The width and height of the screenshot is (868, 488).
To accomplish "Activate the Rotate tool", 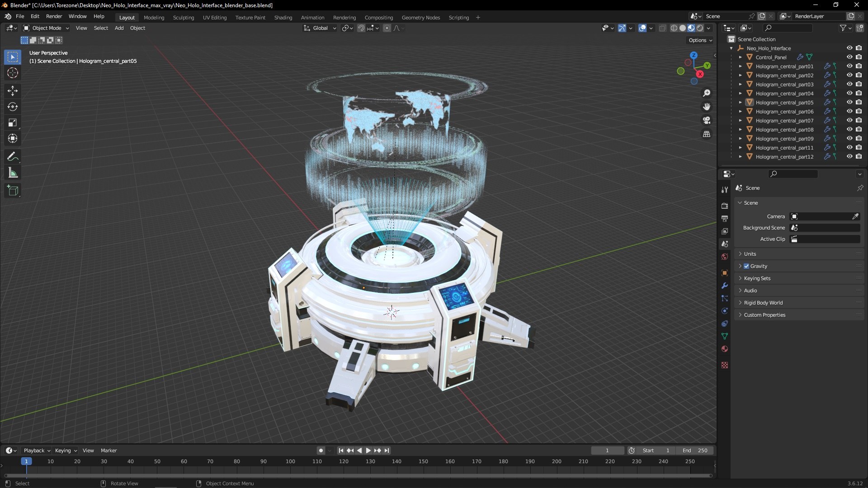I will pyautogui.click(x=13, y=107).
